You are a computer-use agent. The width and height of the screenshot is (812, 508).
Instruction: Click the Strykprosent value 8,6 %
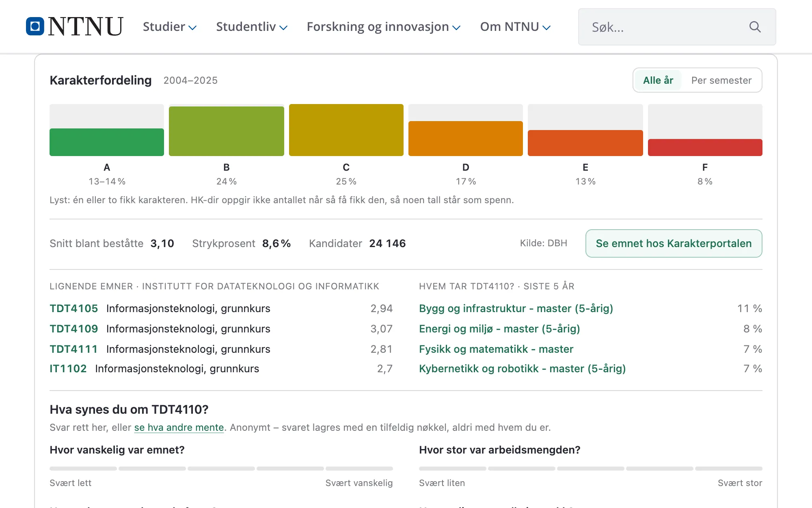click(276, 243)
